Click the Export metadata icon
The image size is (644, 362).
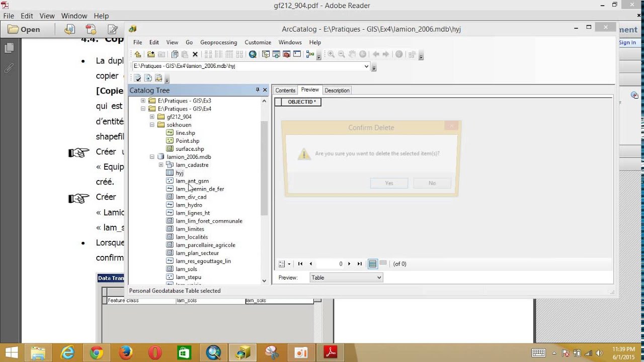click(158, 78)
